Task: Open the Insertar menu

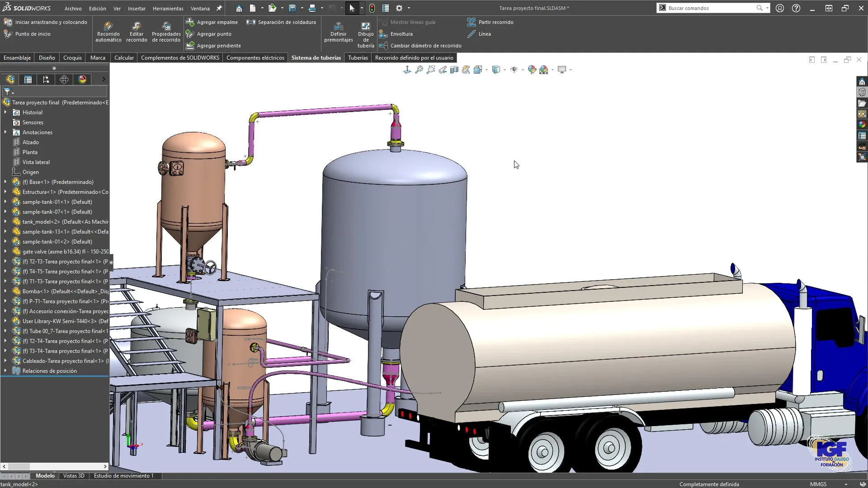Action: [137, 9]
